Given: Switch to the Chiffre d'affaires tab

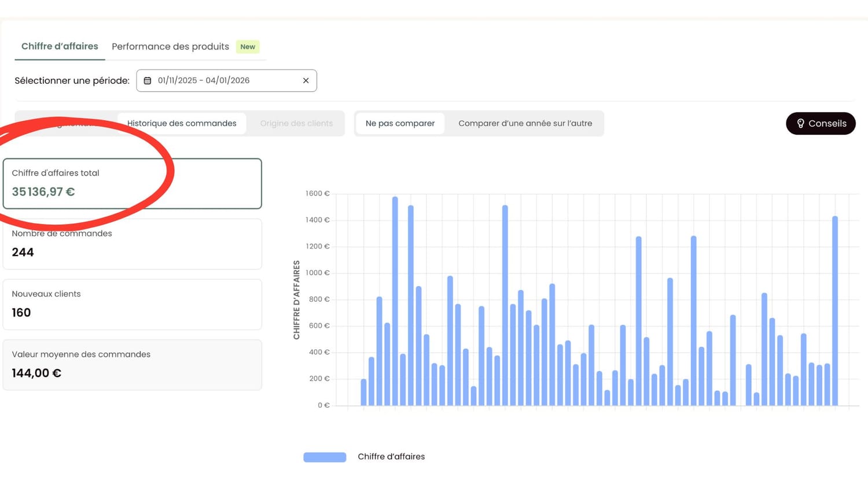Looking at the screenshot, I should click(x=60, y=46).
